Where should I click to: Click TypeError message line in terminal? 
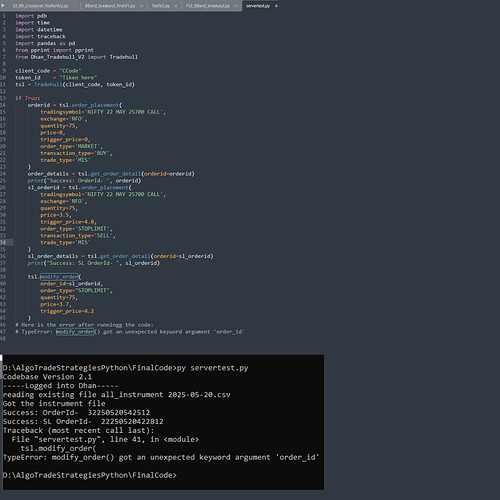click(x=161, y=457)
